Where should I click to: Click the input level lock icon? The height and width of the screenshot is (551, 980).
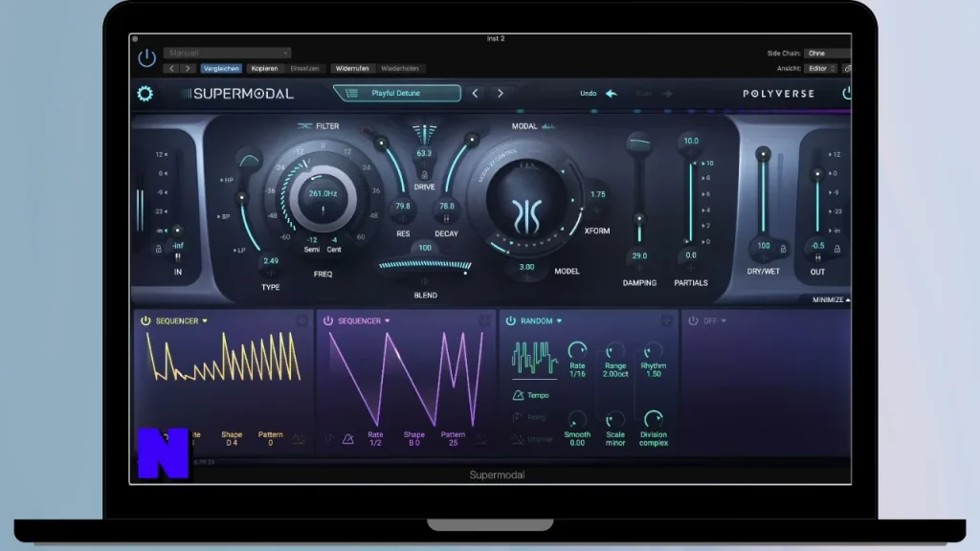158,249
